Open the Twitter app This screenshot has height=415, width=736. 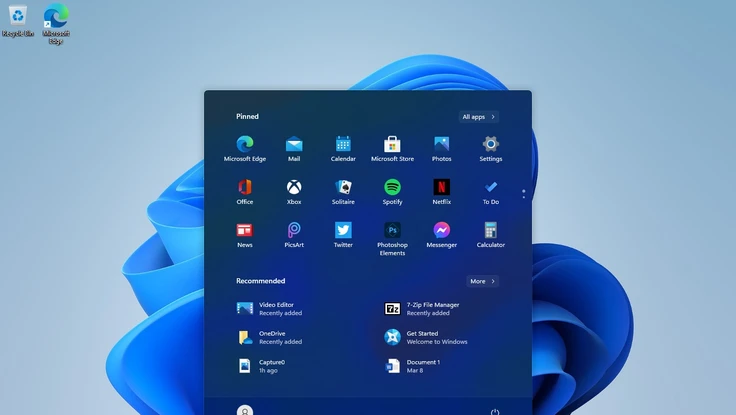coord(343,235)
